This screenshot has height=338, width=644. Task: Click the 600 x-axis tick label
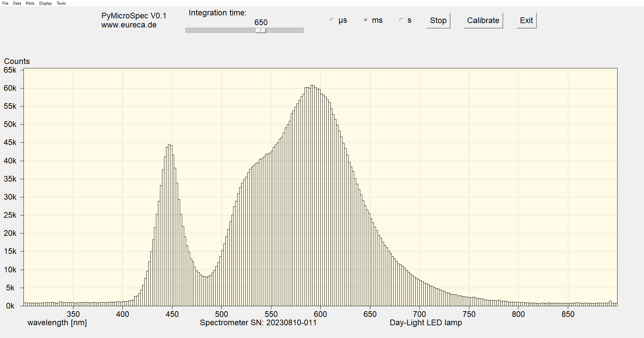320,314
